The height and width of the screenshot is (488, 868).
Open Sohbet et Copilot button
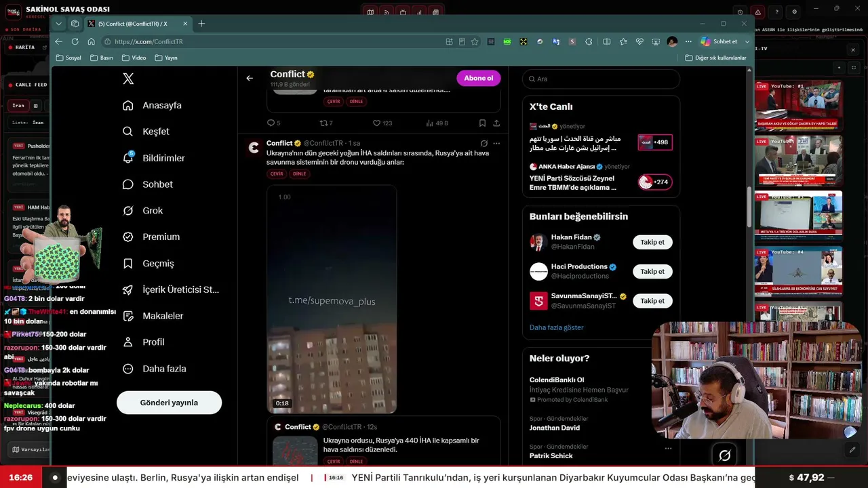[x=719, y=41]
